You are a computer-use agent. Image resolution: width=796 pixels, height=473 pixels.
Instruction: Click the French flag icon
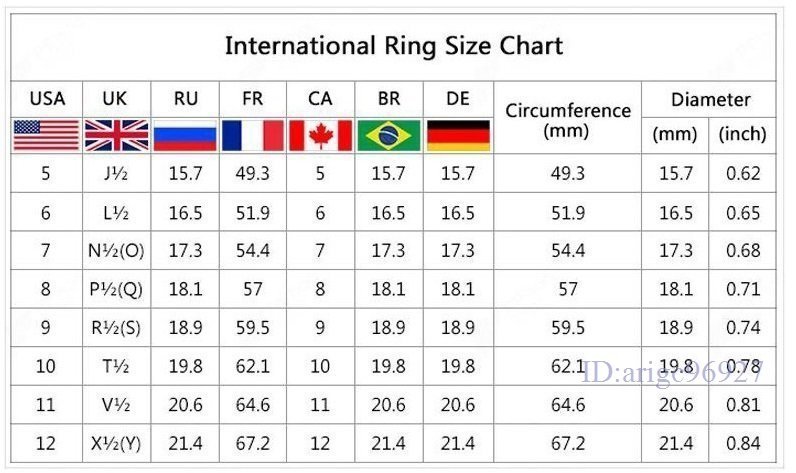[x=252, y=134]
